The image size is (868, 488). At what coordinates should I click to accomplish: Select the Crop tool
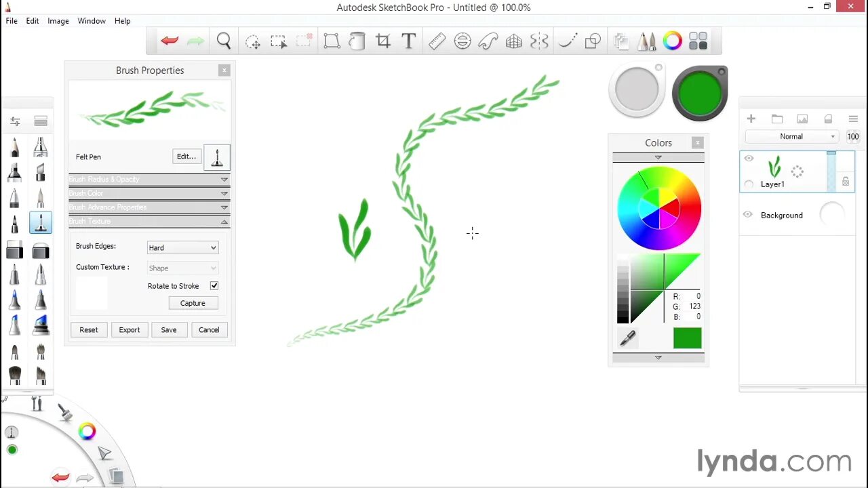click(x=383, y=41)
